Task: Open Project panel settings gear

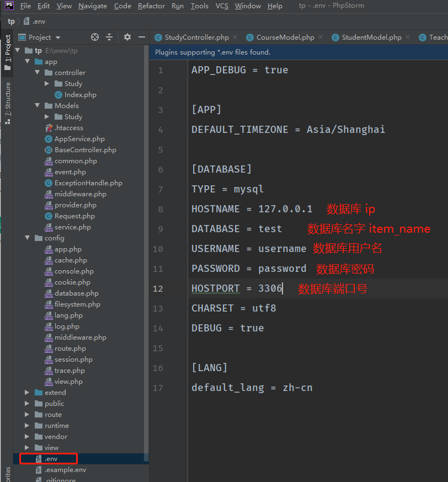Action: coord(127,37)
